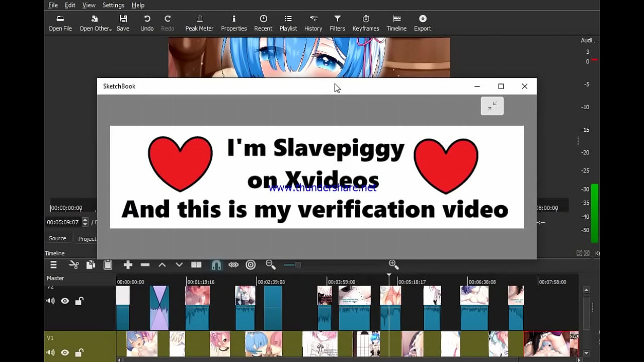Click the Undo button
The width and height of the screenshot is (644, 362).
pyautogui.click(x=146, y=23)
